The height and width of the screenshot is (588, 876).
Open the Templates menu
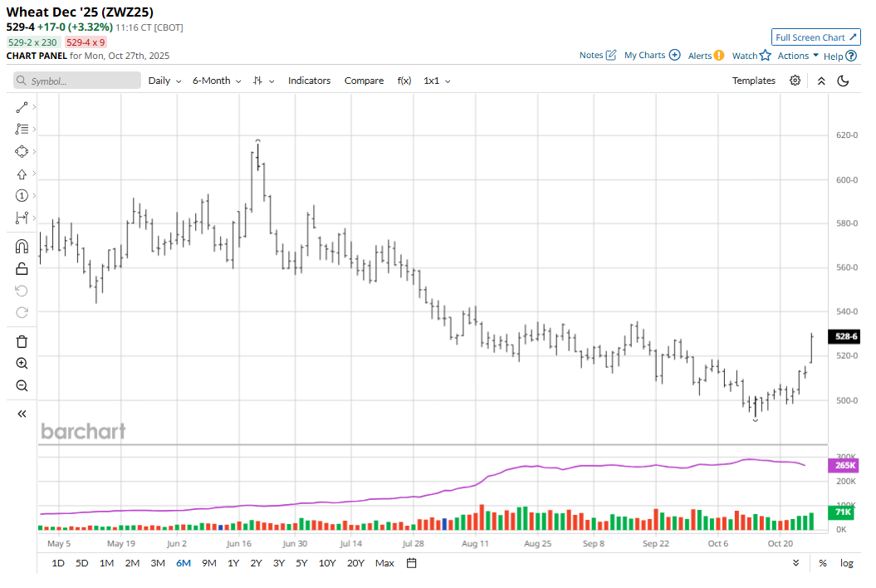pos(754,81)
